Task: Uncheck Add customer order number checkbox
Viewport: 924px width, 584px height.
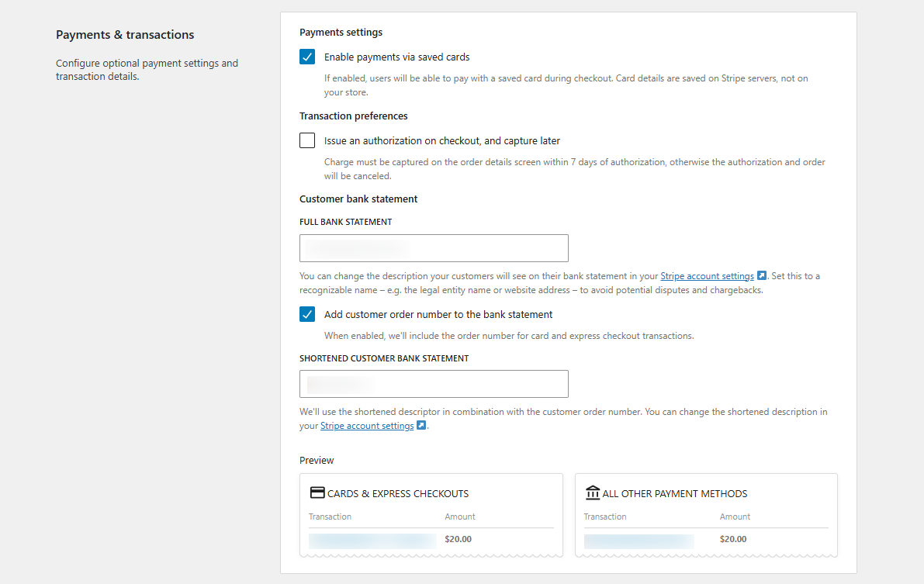Action: 307,314
